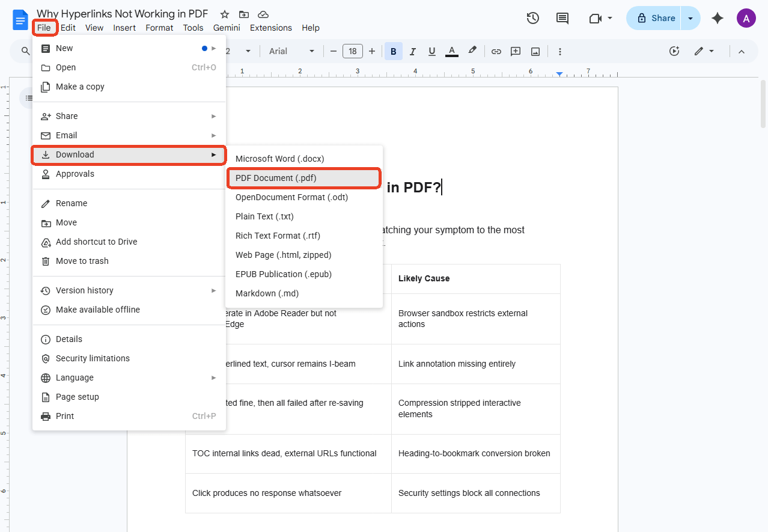Open the Tools menu
Image resolution: width=768 pixels, height=532 pixels.
pyautogui.click(x=194, y=28)
